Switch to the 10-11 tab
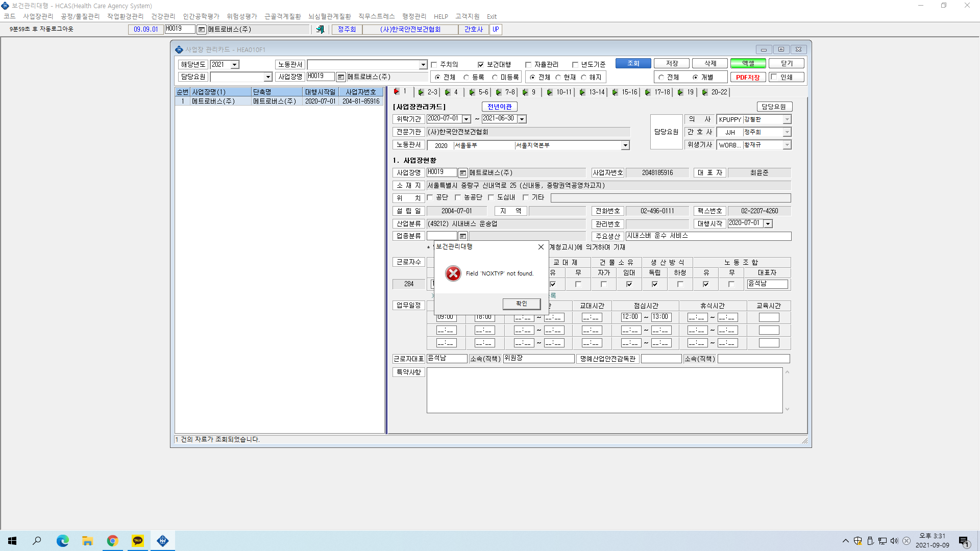Viewport: 980px width, 551px height. click(x=559, y=92)
